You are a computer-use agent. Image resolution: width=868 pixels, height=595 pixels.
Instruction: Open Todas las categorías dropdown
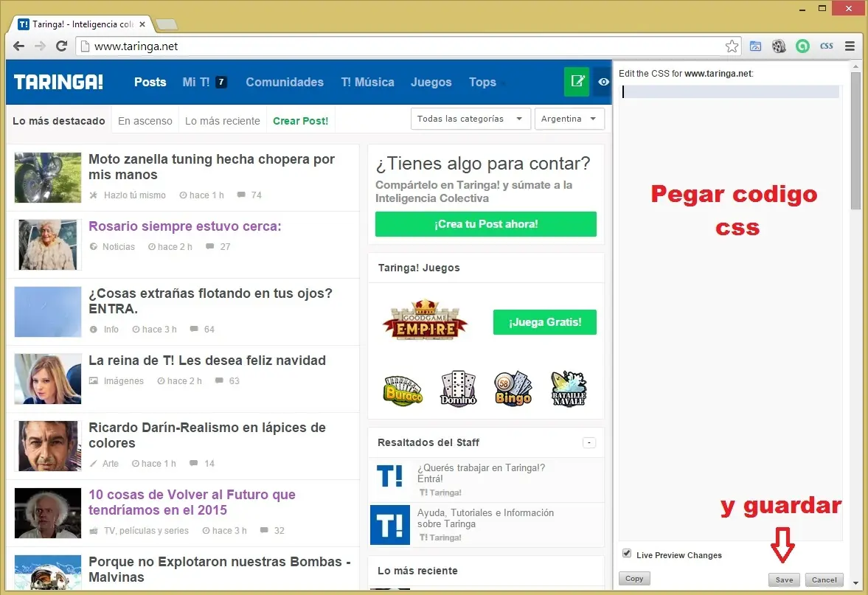tap(471, 119)
